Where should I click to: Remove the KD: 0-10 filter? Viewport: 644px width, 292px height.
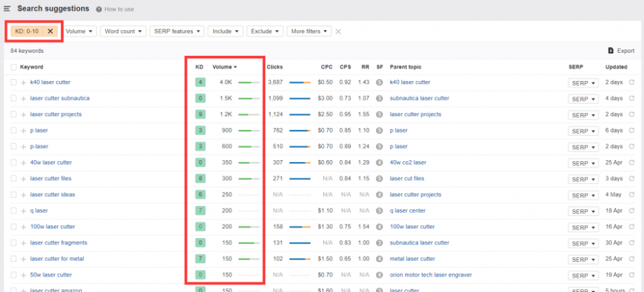[50, 31]
